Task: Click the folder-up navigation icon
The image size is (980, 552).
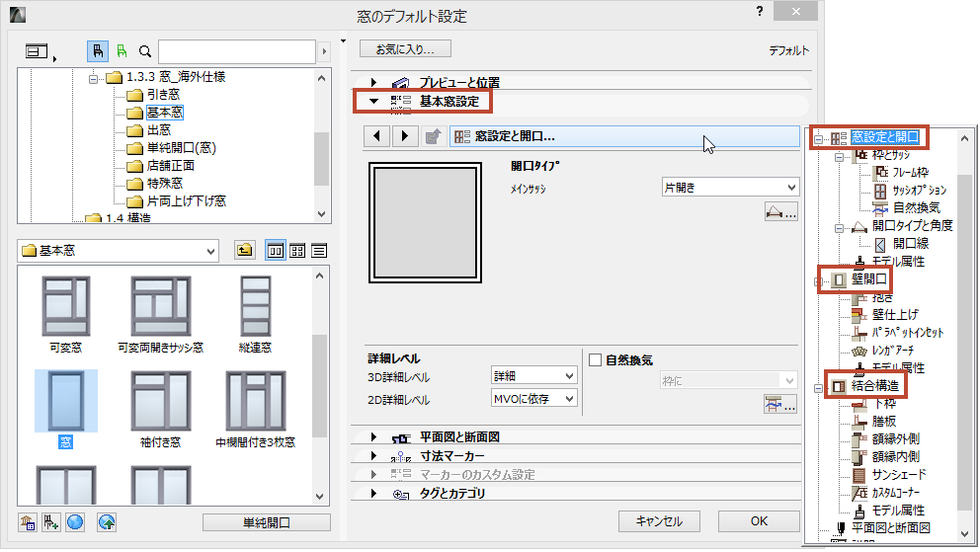Action: 244,251
